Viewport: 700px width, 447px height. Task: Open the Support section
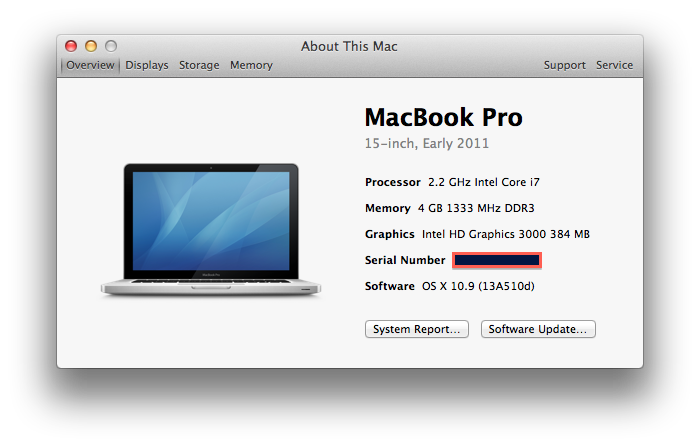point(564,65)
